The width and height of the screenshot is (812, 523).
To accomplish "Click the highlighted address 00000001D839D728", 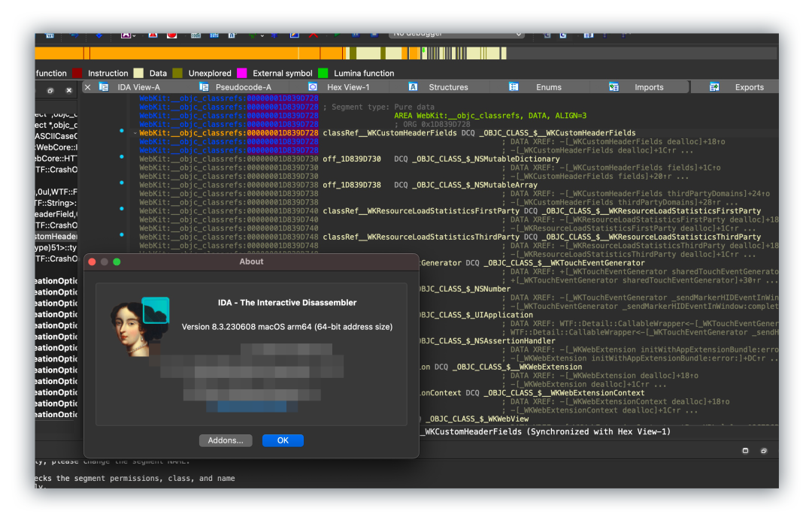I will click(282, 133).
